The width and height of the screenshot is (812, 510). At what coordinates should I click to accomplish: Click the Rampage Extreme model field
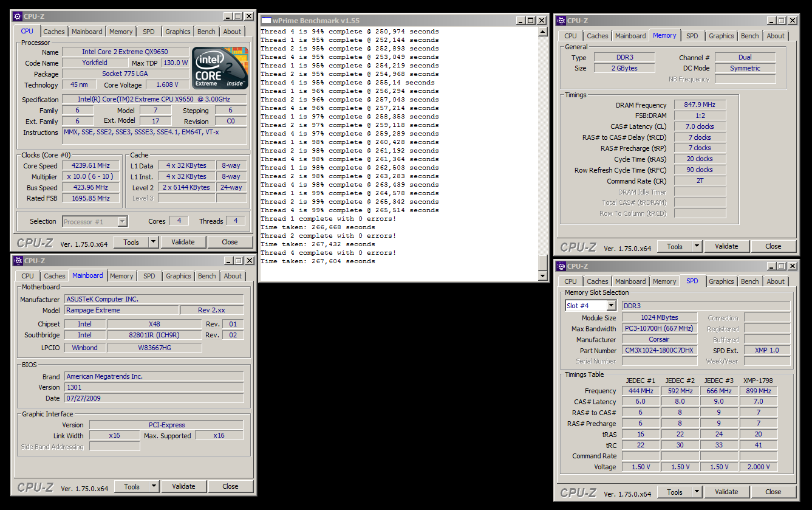[x=120, y=310]
